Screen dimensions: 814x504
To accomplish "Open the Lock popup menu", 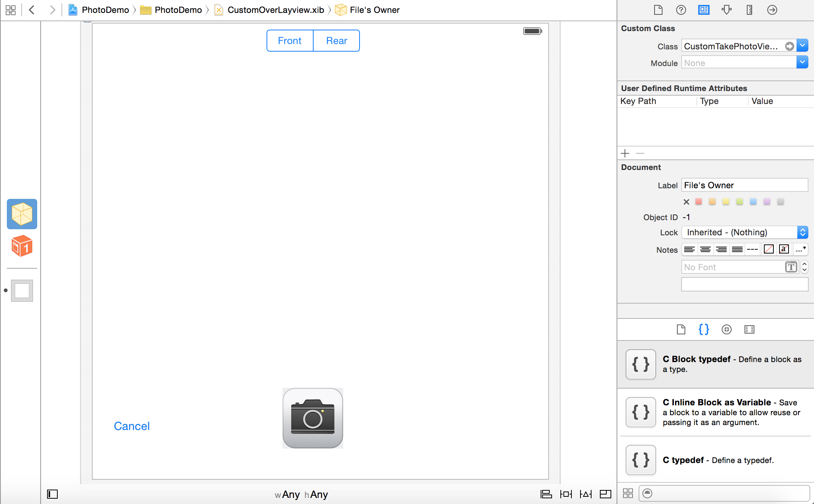I will [x=744, y=232].
